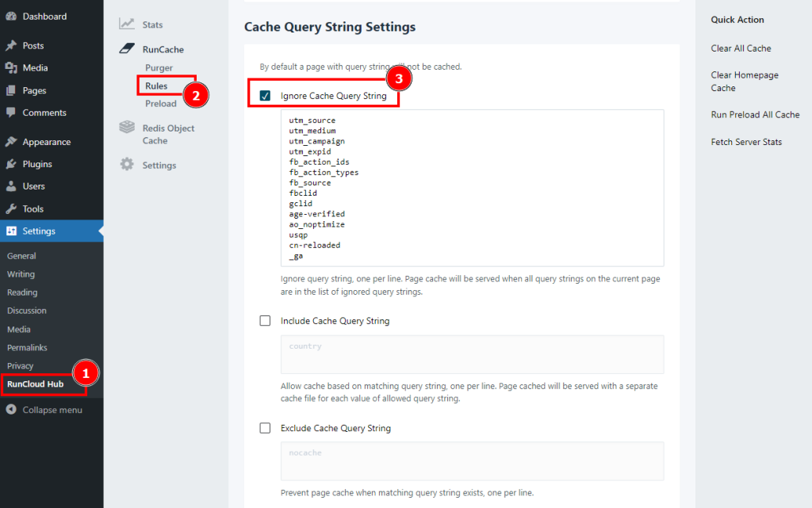812x508 pixels.
Task: Click the RunCache eraser icon
Action: tap(127, 49)
